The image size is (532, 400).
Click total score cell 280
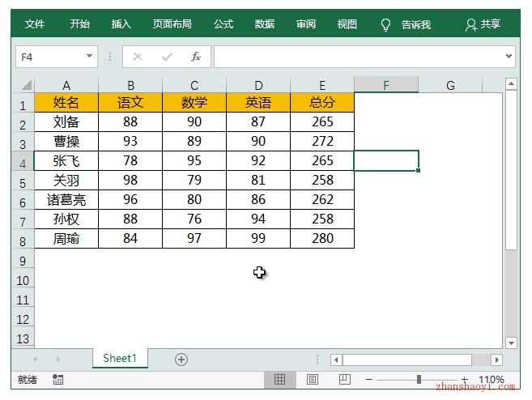point(322,239)
